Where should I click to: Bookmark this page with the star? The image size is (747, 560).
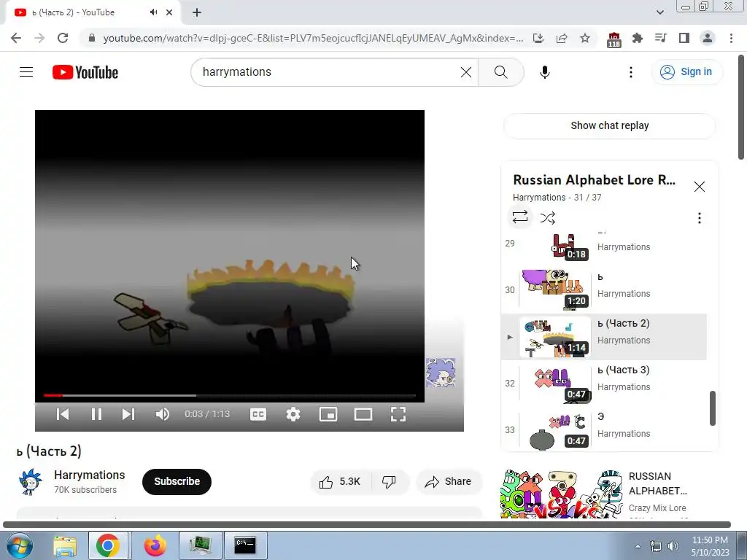585,38
